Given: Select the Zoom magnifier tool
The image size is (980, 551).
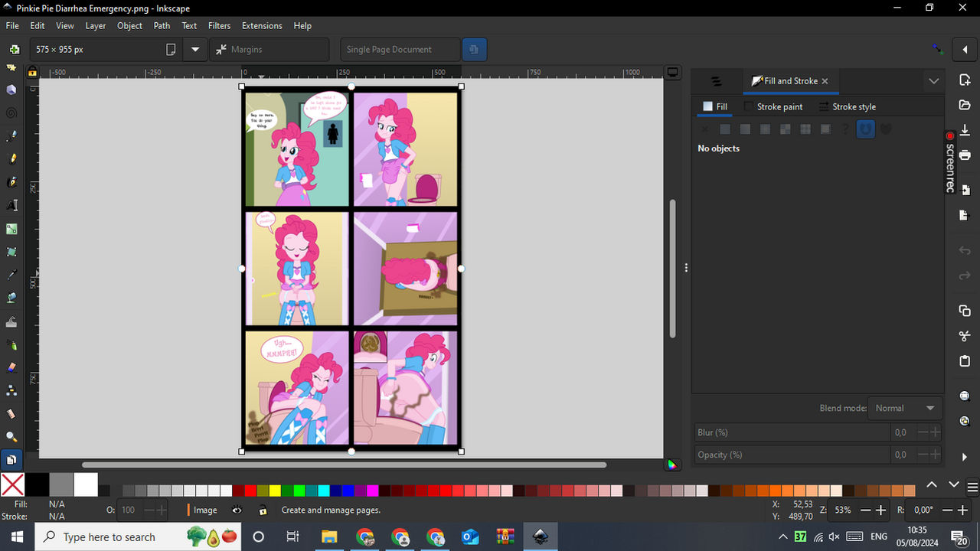Looking at the screenshot, I should point(11,437).
